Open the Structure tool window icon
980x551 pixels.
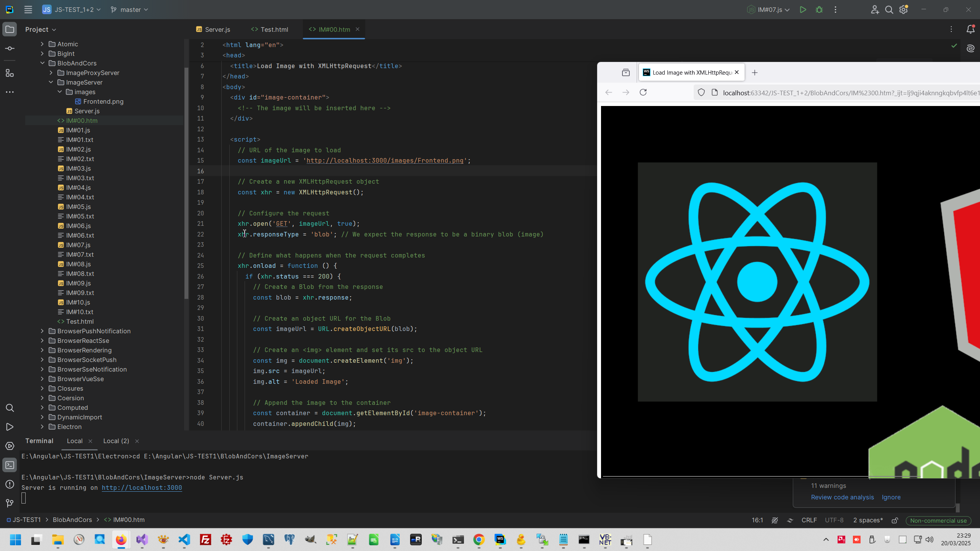(x=10, y=73)
